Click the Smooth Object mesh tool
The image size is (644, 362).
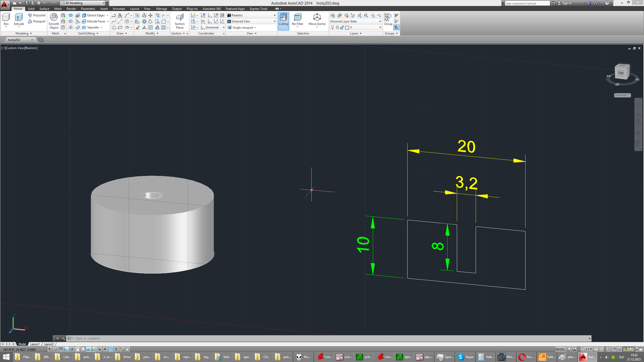54,22
